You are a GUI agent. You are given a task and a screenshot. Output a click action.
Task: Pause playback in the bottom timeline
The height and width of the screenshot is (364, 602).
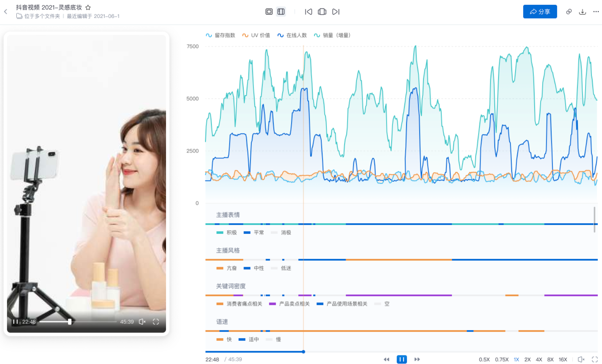402,360
